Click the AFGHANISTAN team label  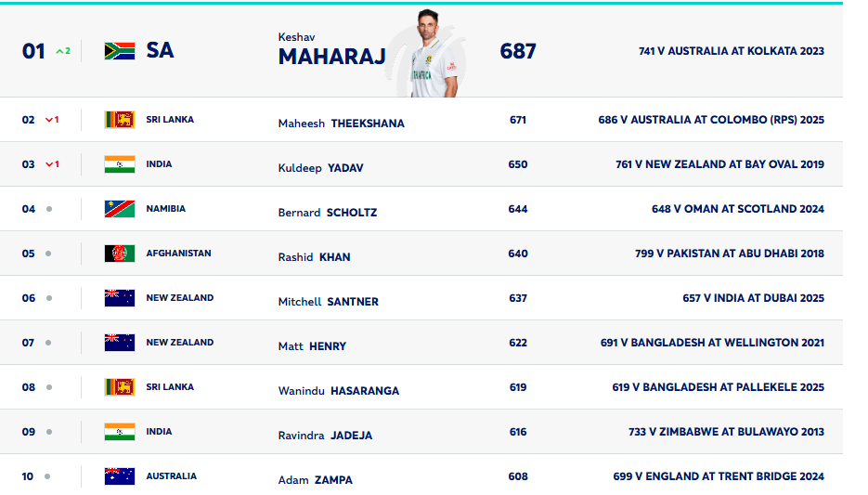click(178, 253)
